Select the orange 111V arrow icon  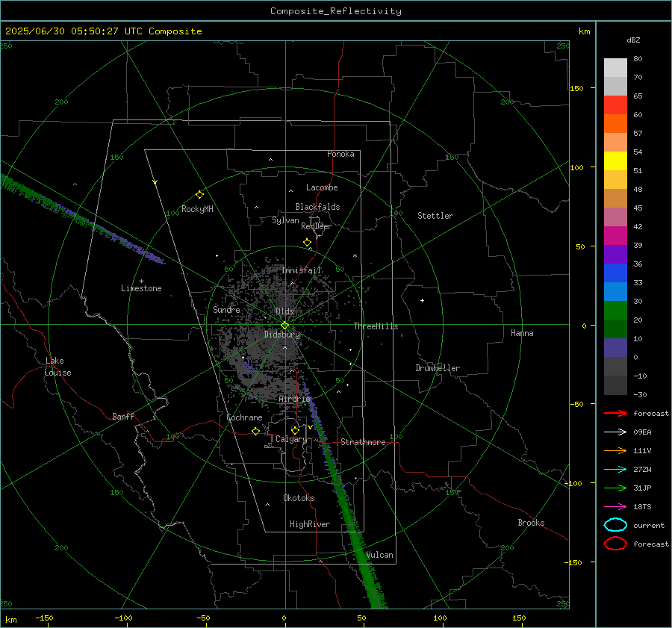coord(615,450)
